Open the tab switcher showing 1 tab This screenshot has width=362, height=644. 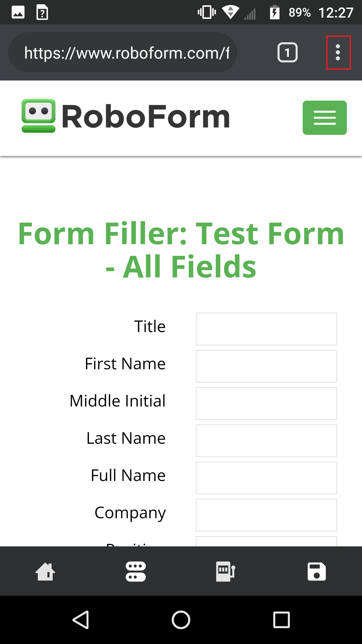(x=287, y=53)
